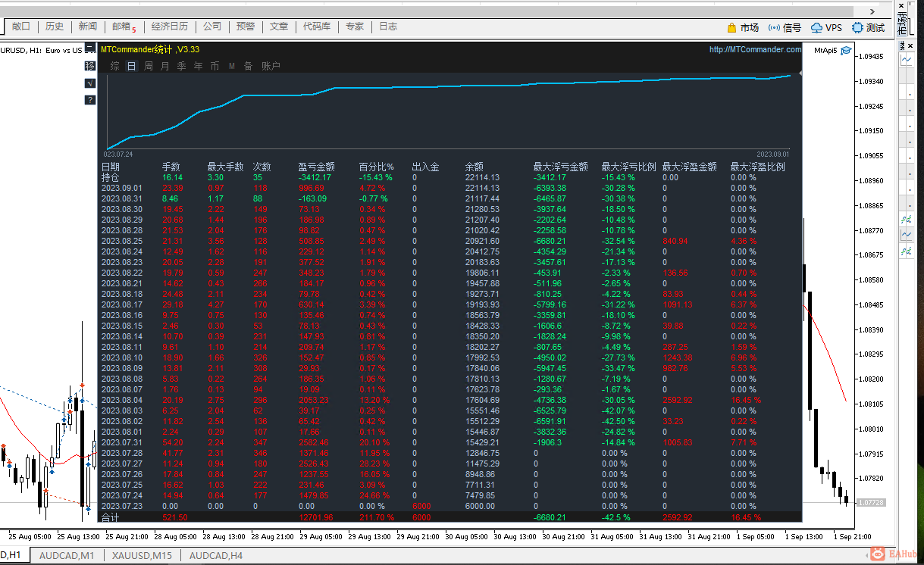Click the √ checkmark panel icon
This screenshot has height=565, width=924.
[90, 83]
